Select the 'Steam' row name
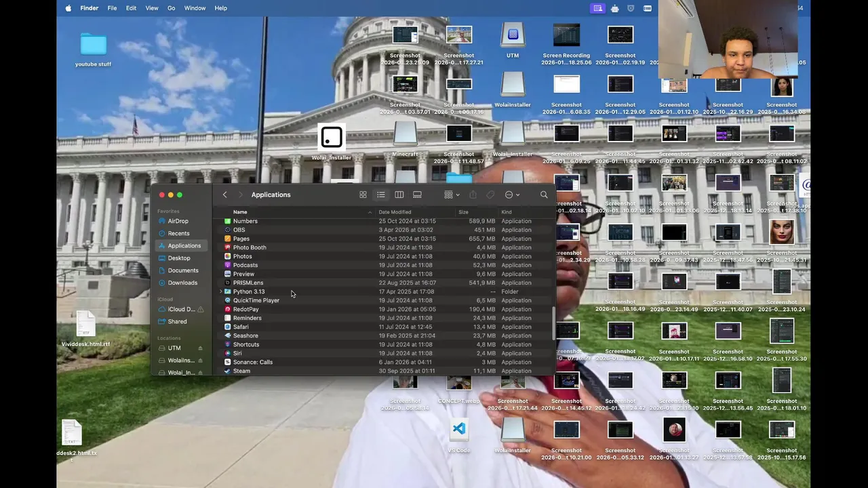 point(241,371)
